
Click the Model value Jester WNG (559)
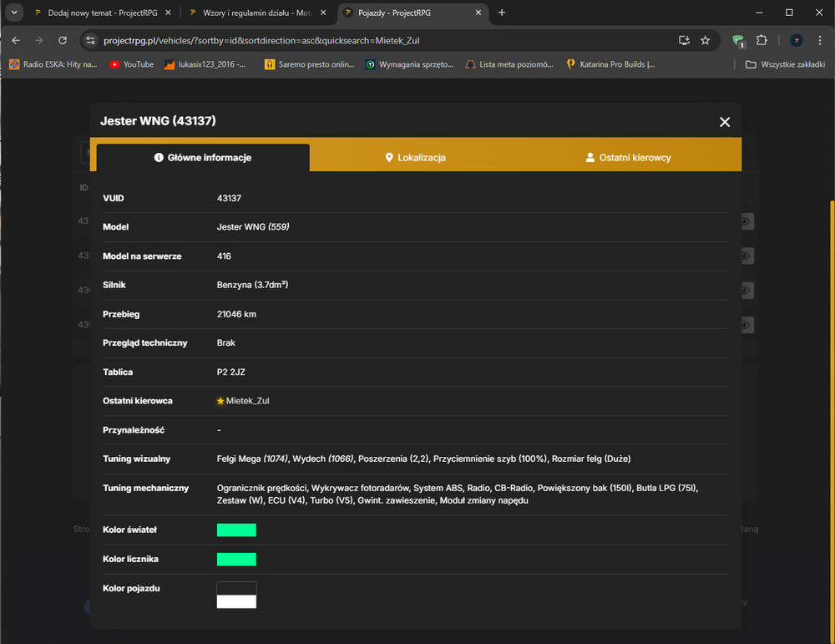(253, 227)
